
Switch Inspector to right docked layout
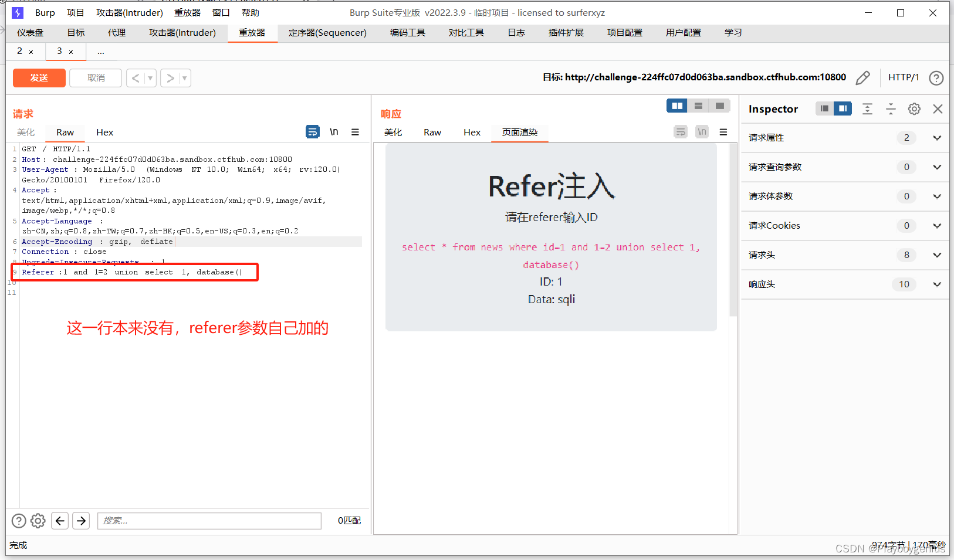pos(843,108)
